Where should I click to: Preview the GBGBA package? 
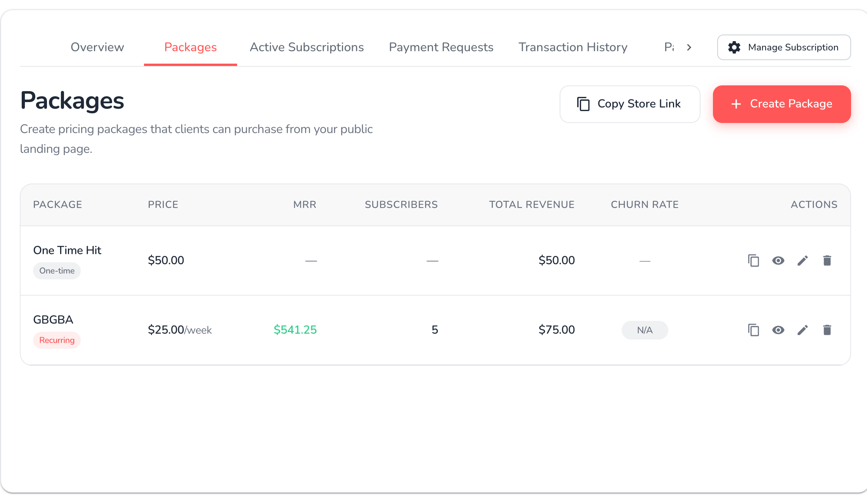778,330
